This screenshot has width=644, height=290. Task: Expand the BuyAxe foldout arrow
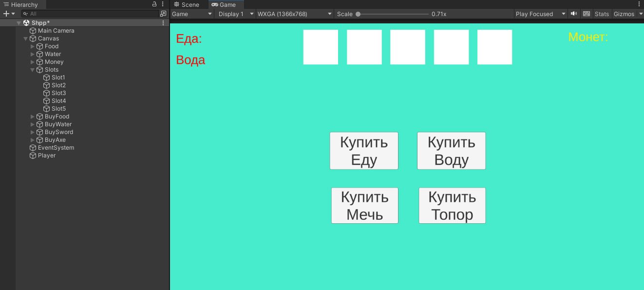[x=33, y=140]
